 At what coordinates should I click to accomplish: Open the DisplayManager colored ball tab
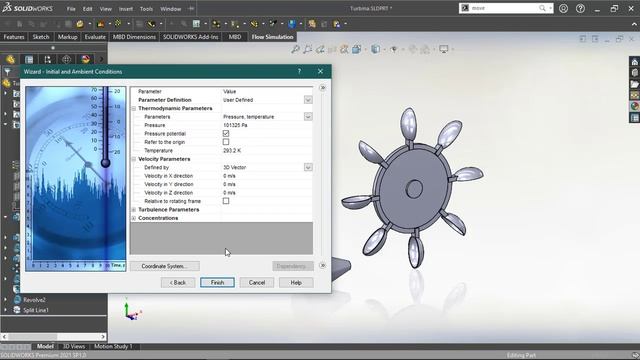point(85,60)
